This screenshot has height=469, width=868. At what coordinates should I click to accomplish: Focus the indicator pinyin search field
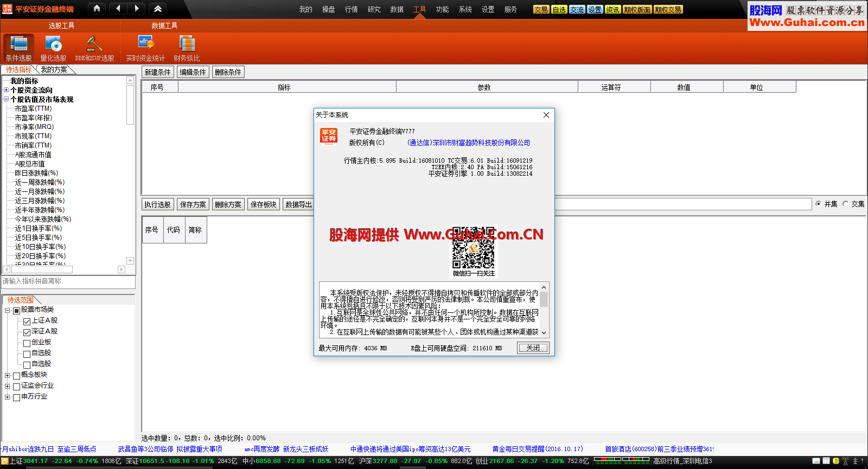(68, 281)
